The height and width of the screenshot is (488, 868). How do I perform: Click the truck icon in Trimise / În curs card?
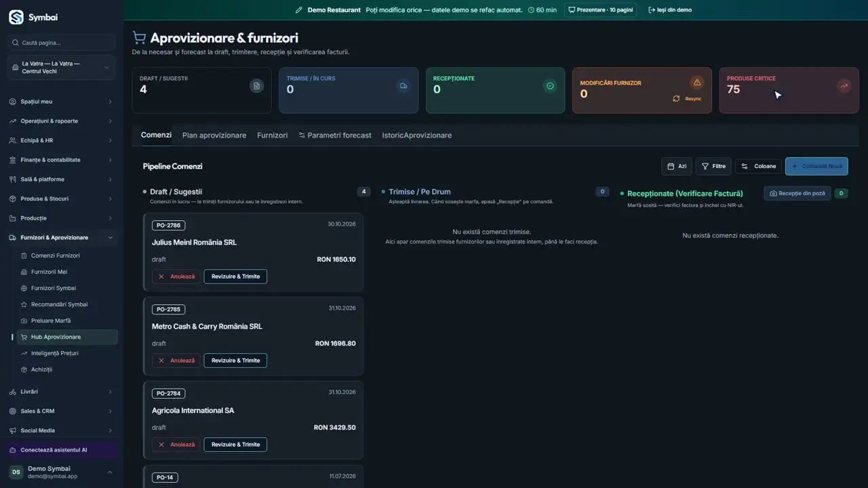[x=403, y=86]
